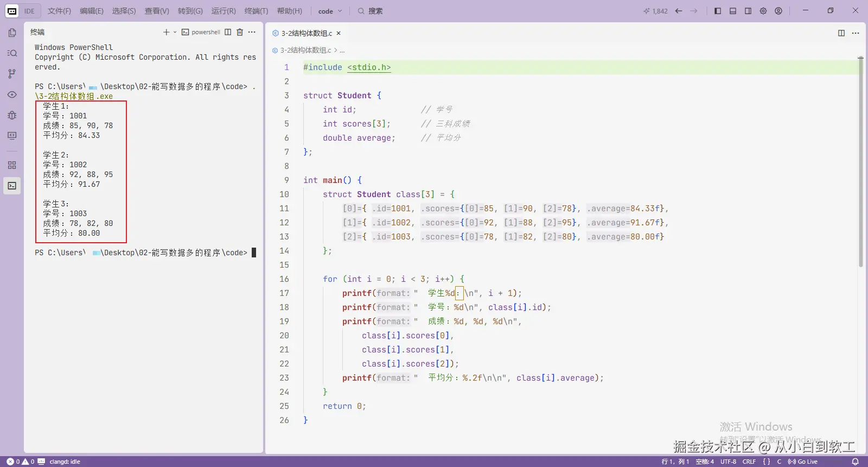Toggle bottom panel layout

click(733, 11)
